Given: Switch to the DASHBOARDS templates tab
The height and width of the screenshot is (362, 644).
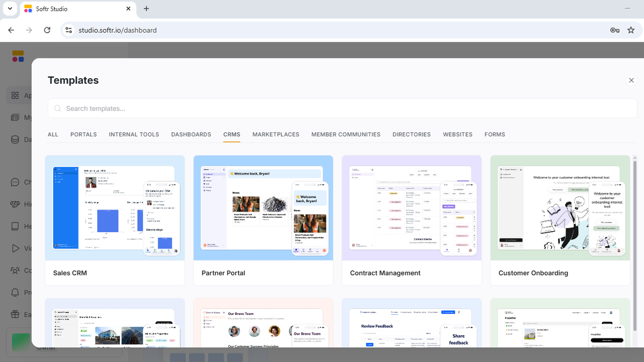Looking at the screenshot, I should tap(191, 135).
